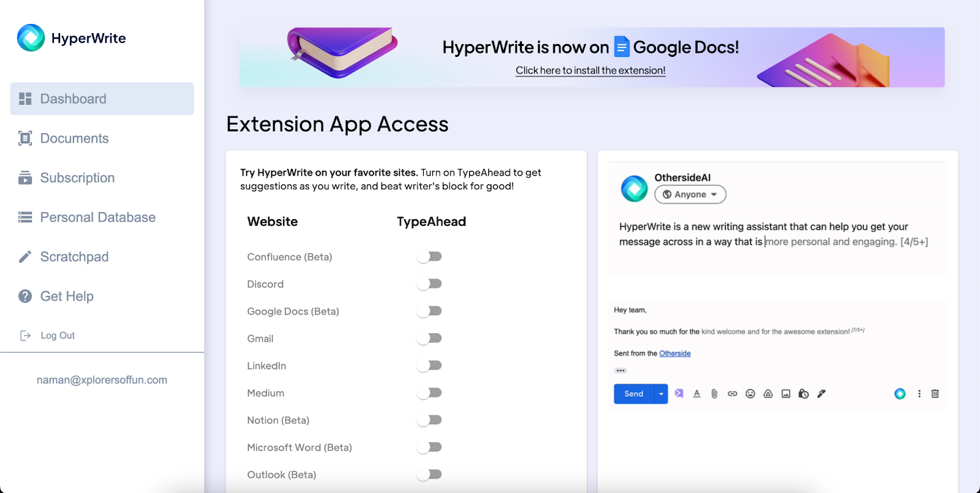This screenshot has width=980, height=493.
Task: Turn on TypeAhead for LinkedIn
Action: pos(429,366)
